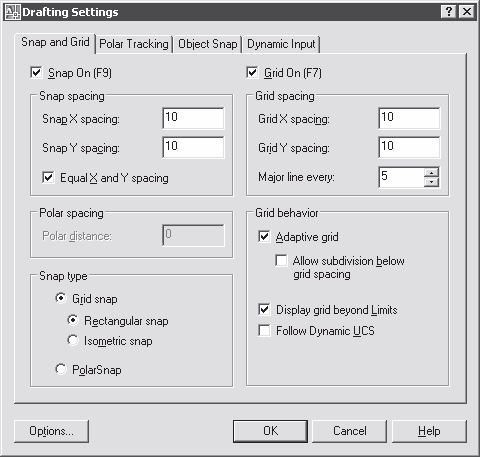This screenshot has width=480, height=457.
Task: Switch to the Polar Tracking tab
Action: (134, 44)
